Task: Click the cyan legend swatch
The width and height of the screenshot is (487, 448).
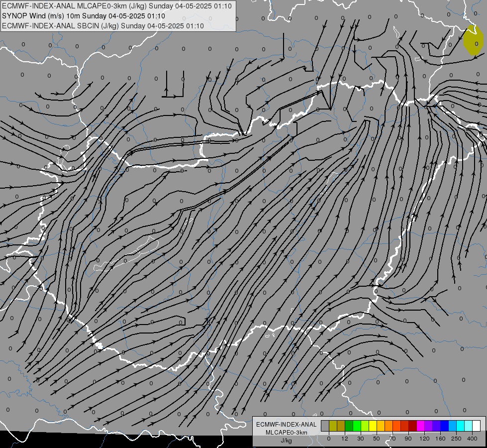Action: (461, 426)
